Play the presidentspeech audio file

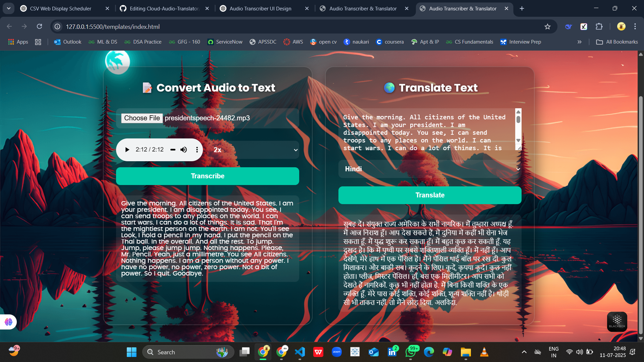[127, 149]
